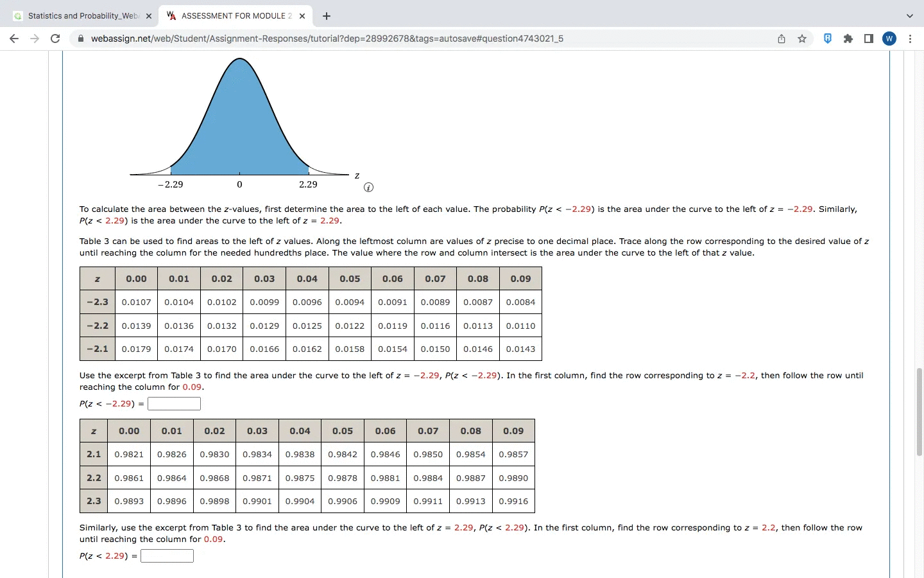Open Bitwarden shield extension
924x578 pixels.
[x=828, y=39]
